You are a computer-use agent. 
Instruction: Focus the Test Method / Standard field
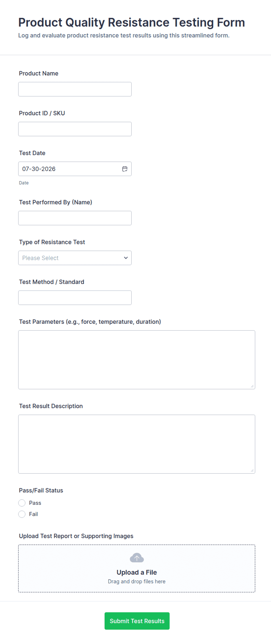(x=75, y=297)
